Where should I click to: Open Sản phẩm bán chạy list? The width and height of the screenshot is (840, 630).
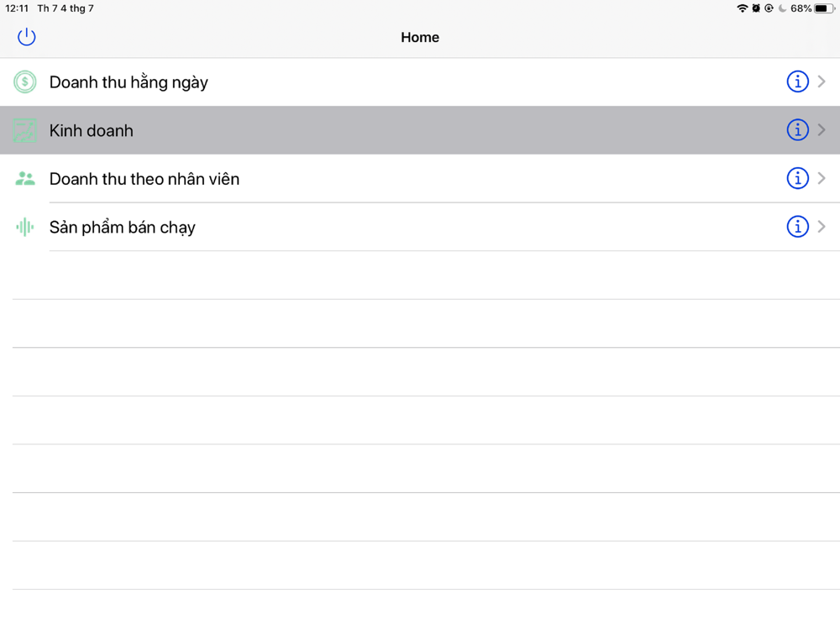(x=123, y=228)
